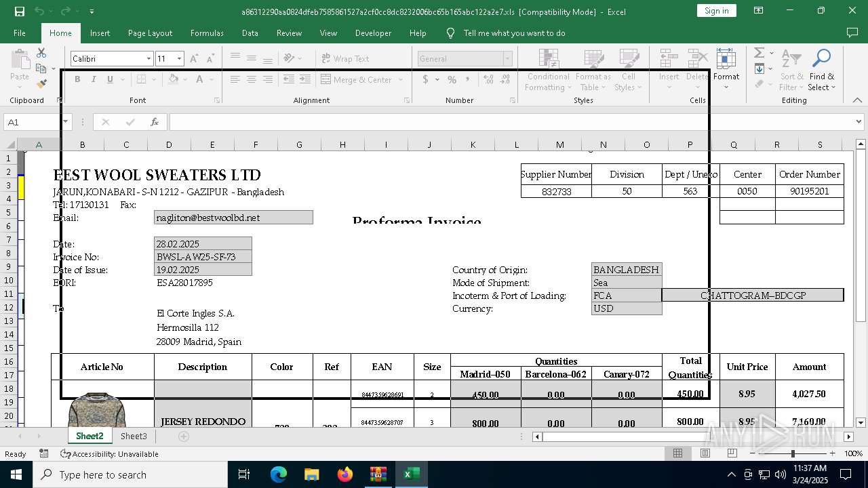
Task: Click Tell me what you want to do
Action: coord(514,33)
